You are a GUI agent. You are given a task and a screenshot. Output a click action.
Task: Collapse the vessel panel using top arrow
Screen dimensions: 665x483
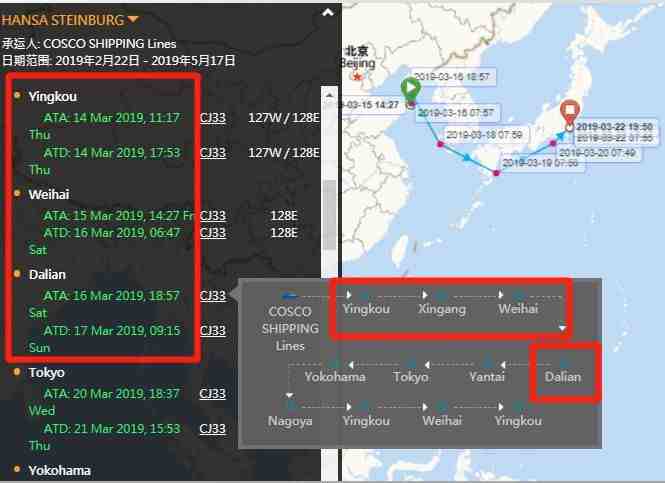326,13
